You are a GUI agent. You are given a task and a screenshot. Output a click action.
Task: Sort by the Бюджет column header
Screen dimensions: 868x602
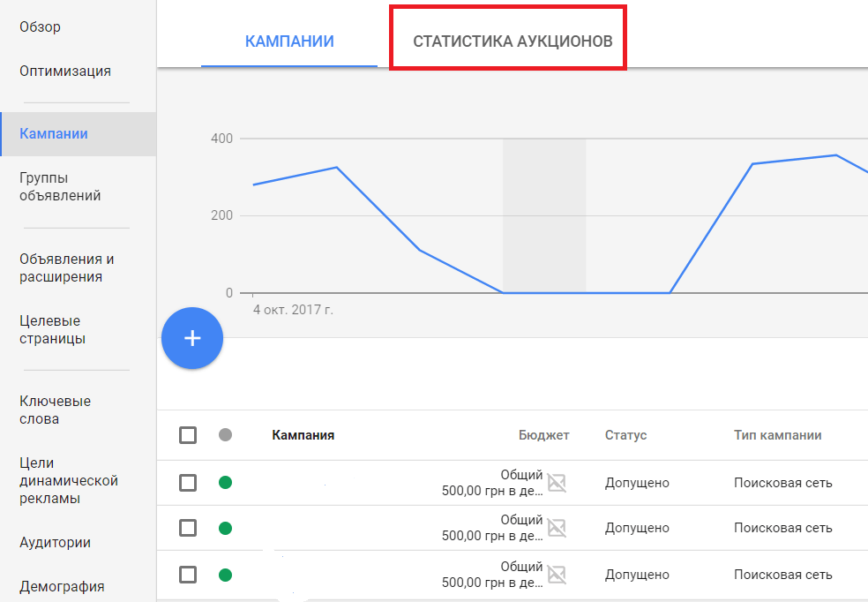click(543, 435)
